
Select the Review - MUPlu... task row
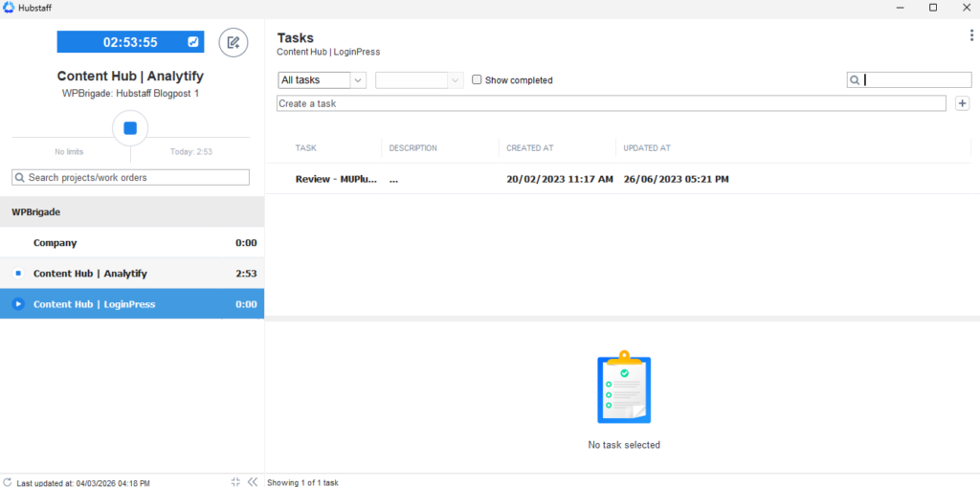(622, 179)
